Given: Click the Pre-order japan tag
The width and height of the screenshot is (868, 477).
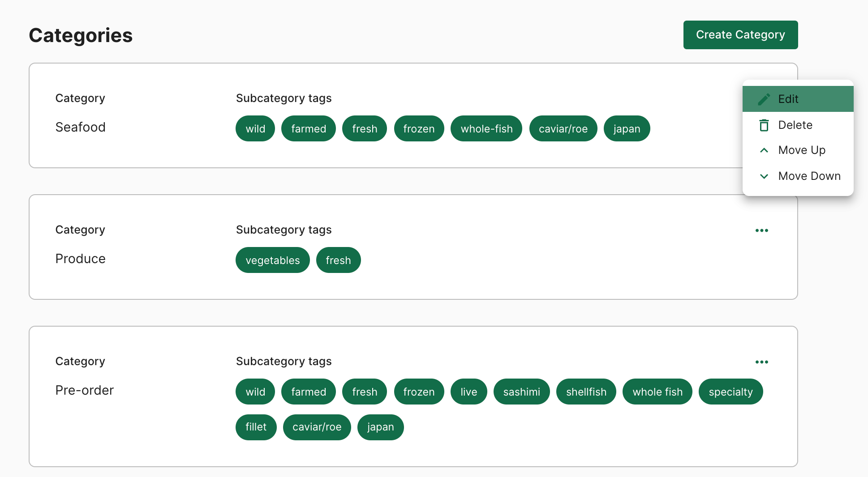Looking at the screenshot, I should tap(380, 427).
